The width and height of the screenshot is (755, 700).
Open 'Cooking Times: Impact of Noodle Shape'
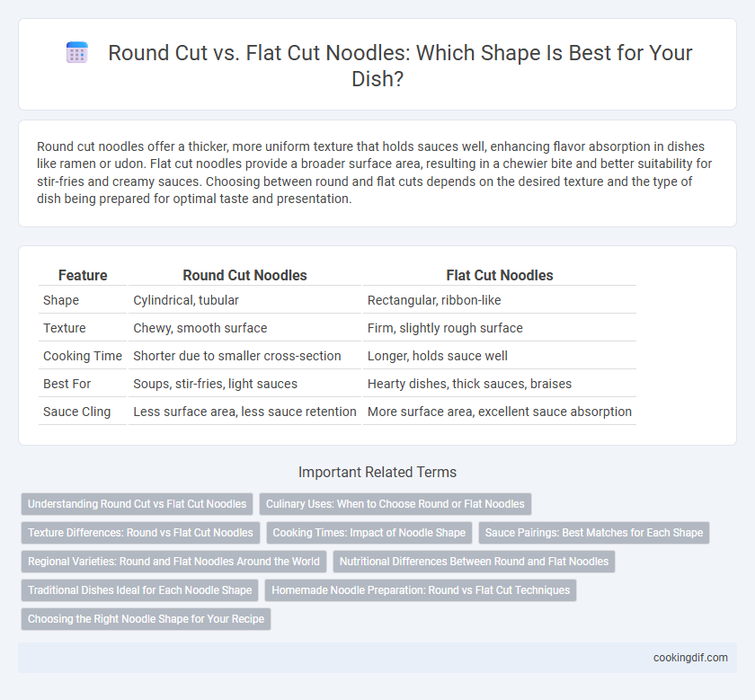tap(369, 533)
